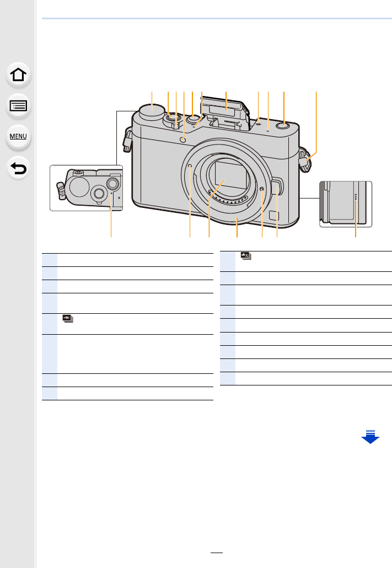
Task: Return to previous page with back arrow
Action: [x=18, y=168]
